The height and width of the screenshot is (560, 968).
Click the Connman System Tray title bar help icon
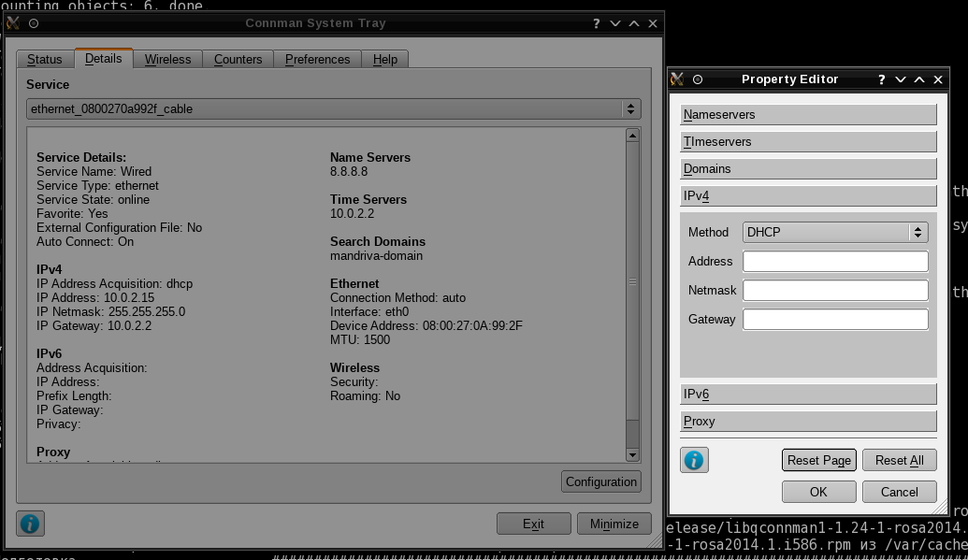point(597,23)
